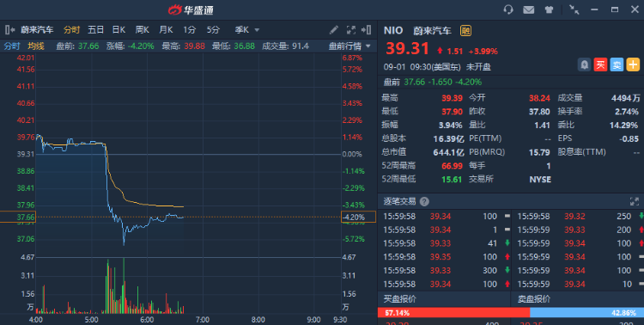Select the pencil drawing tool
This screenshot has width=644, height=325.
click(334, 29)
